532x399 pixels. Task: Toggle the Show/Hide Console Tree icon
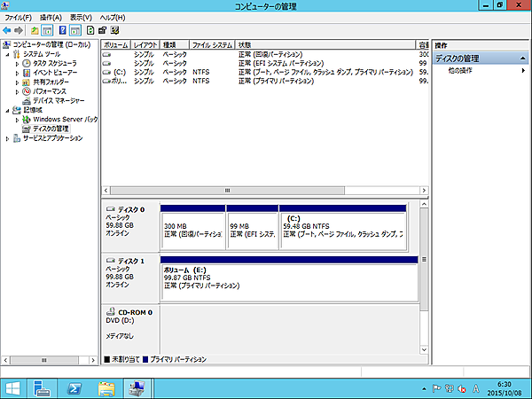47,30
